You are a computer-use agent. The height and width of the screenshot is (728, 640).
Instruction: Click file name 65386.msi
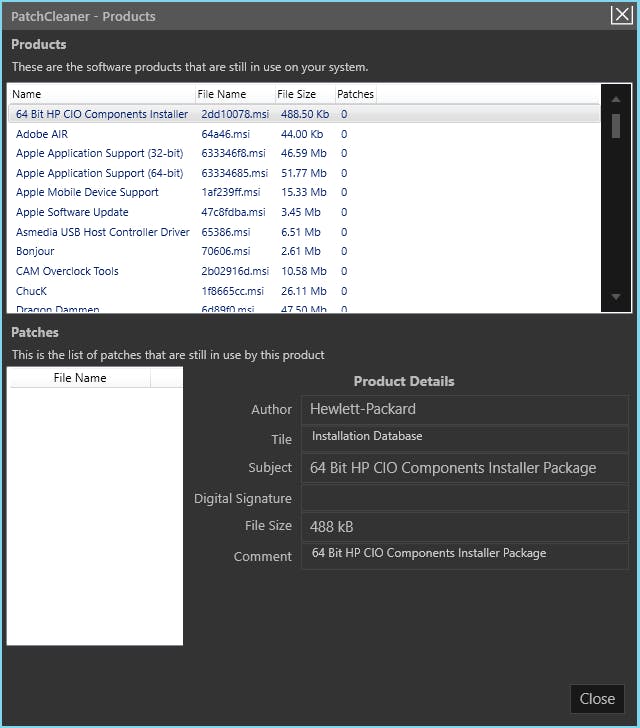pos(226,232)
